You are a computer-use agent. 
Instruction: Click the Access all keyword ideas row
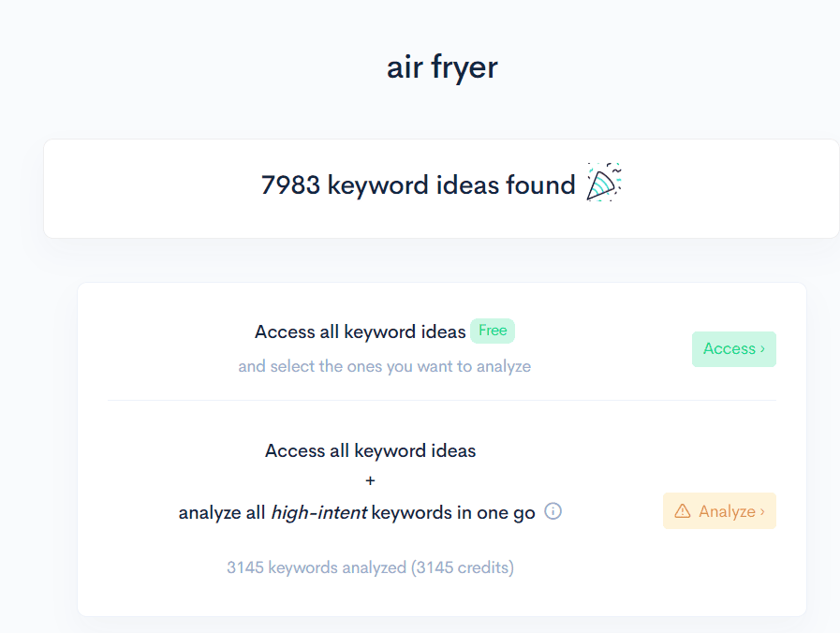pyautogui.click(x=440, y=346)
